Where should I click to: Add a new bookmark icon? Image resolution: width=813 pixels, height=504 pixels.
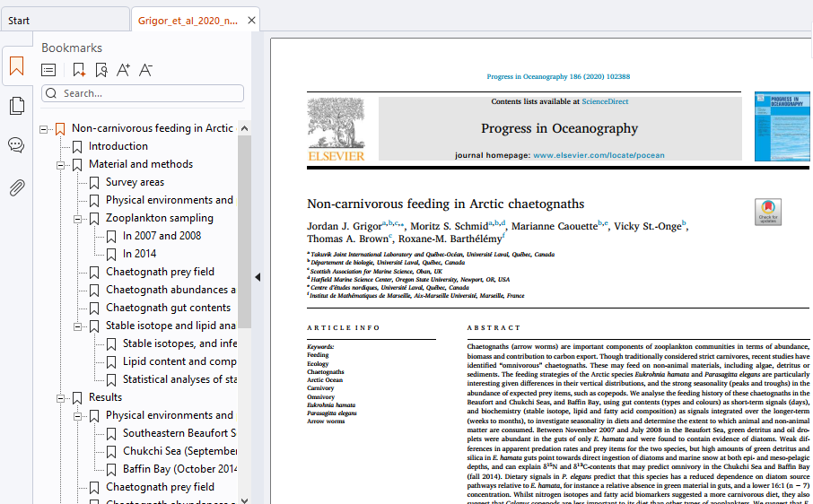[x=79, y=70]
